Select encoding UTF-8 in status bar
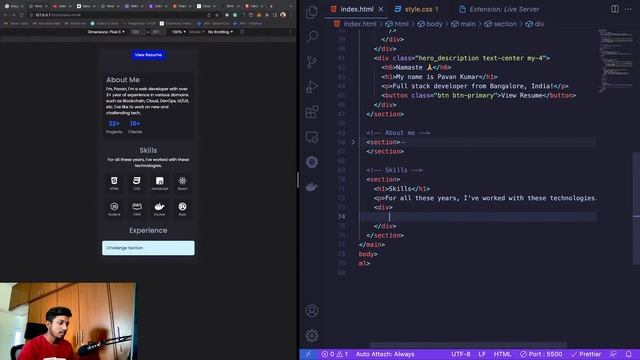This screenshot has height=360, width=640. click(x=460, y=354)
